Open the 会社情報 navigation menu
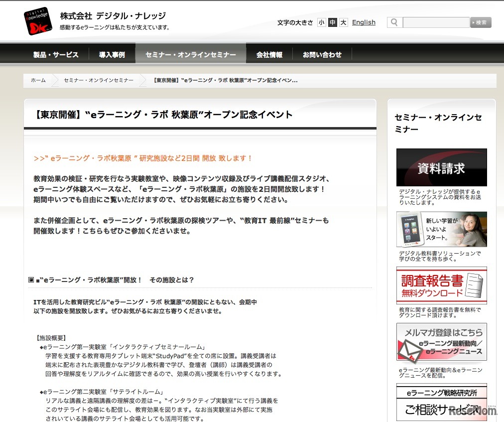The image size is (504, 422). click(x=269, y=55)
